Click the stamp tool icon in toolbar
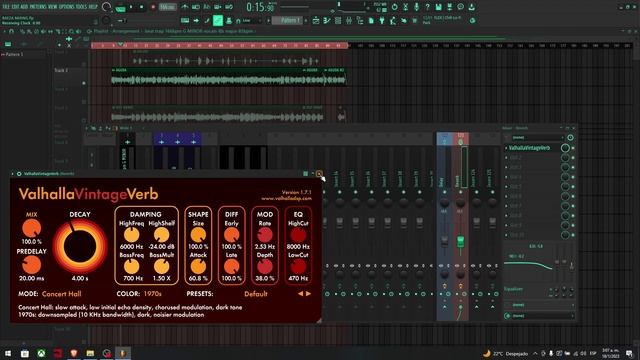Screen dimensions: 640x360 (x=229, y=20)
